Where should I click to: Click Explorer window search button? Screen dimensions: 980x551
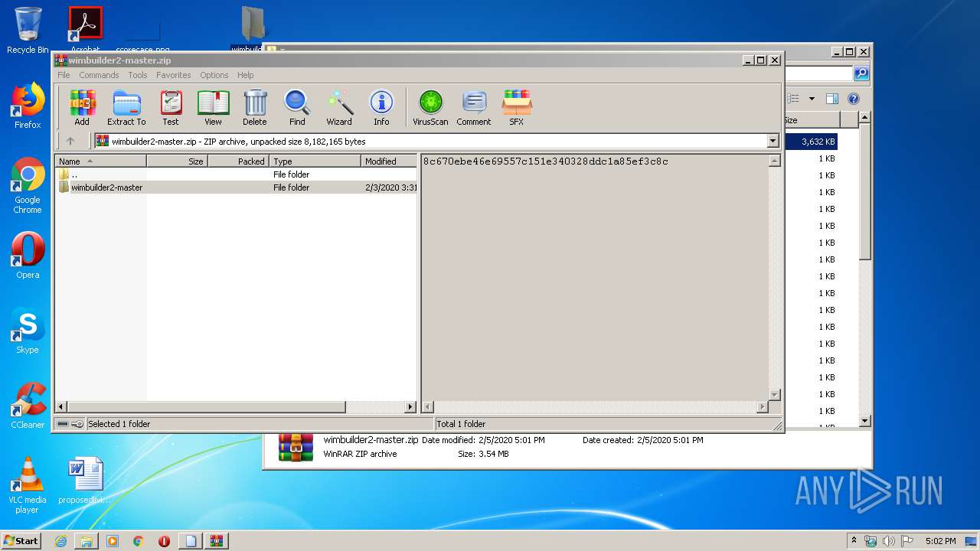click(x=861, y=73)
